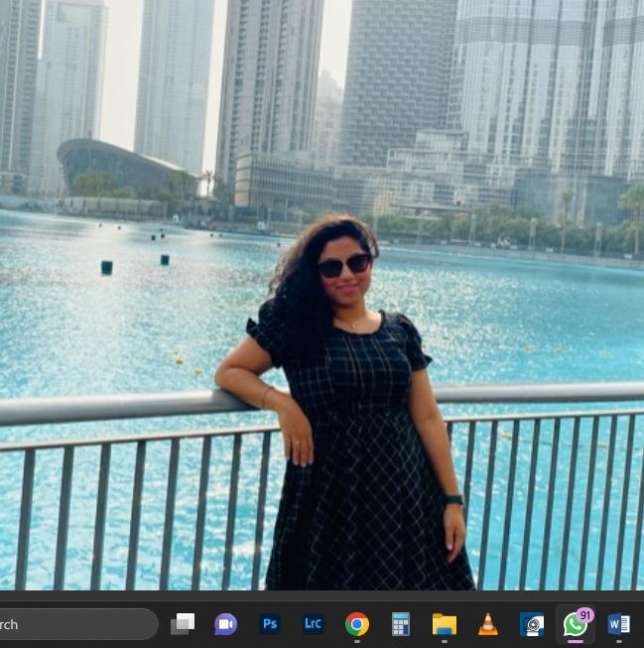Open Microsoft Word from the taskbar
Viewport: 644px width, 648px height.
(619, 624)
